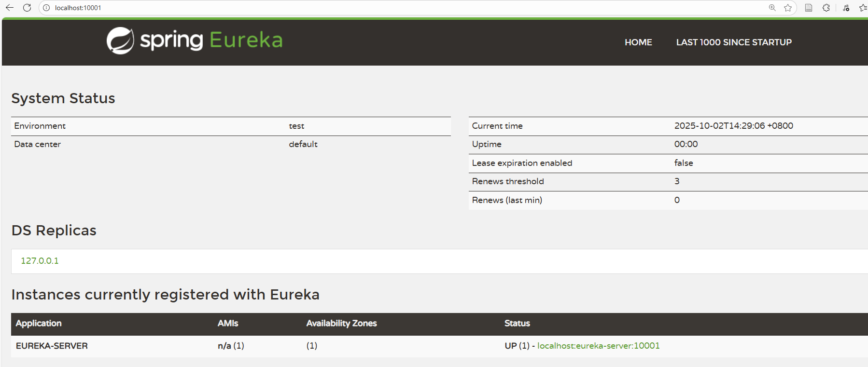The width and height of the screenshot is (868, 367).
Task: Select the Renews threshold label
Action: click(x=508, y=181)
